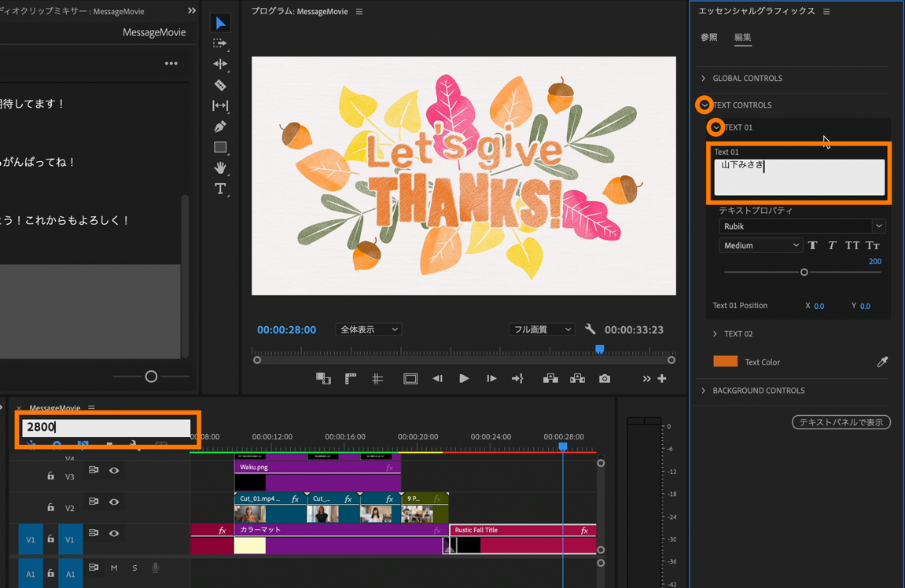Expand TEXT 02 group
905x588 pixels.
pyautogui.click(x=715, y=333)
